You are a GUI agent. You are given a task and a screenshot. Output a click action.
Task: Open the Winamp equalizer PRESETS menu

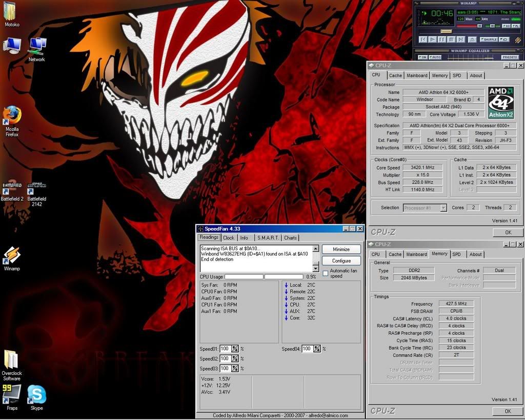pyautogui.click(x=510, y=57)
